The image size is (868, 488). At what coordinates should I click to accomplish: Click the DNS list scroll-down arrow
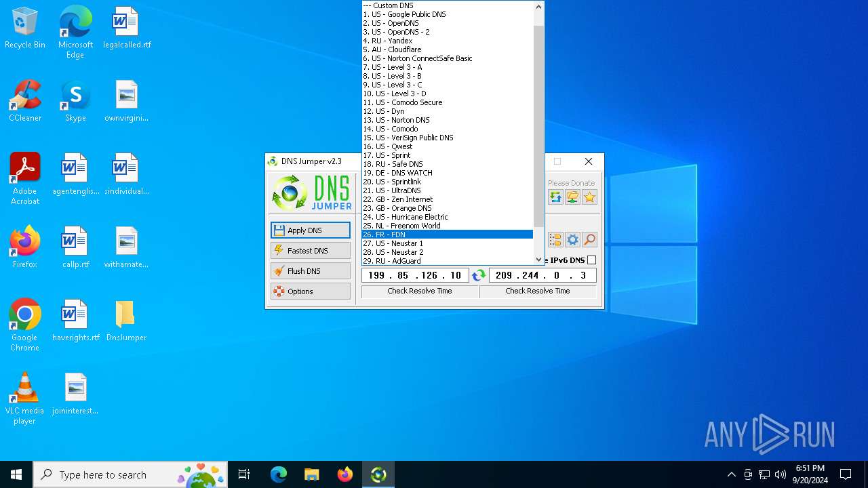pyautogui.click(x=538, y=260)
